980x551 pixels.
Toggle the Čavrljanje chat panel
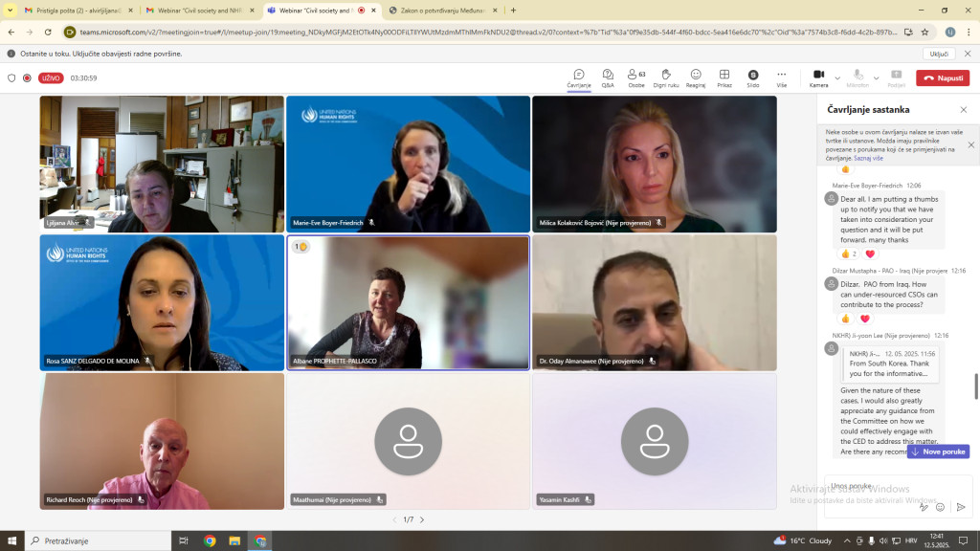point(579,77)
